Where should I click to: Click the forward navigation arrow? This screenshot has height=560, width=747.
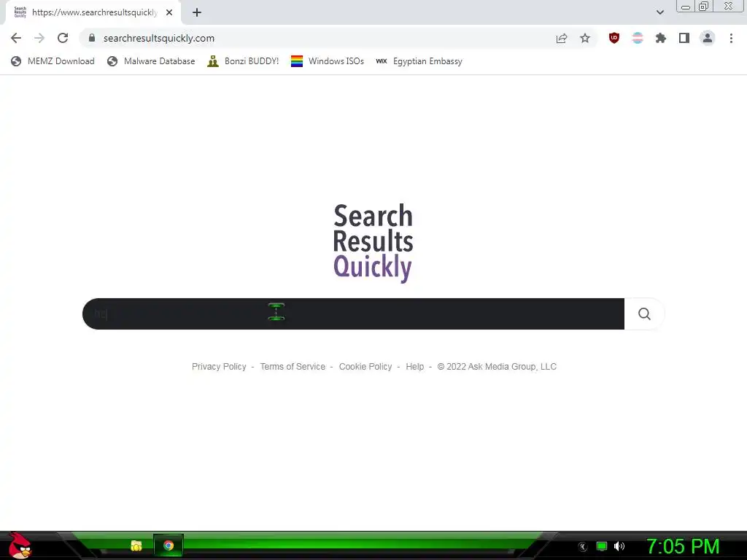coord(39,38)
